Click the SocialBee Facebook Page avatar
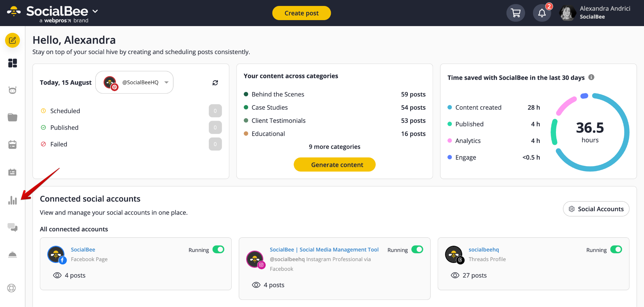Screen dimensions: 644x307 57,255
